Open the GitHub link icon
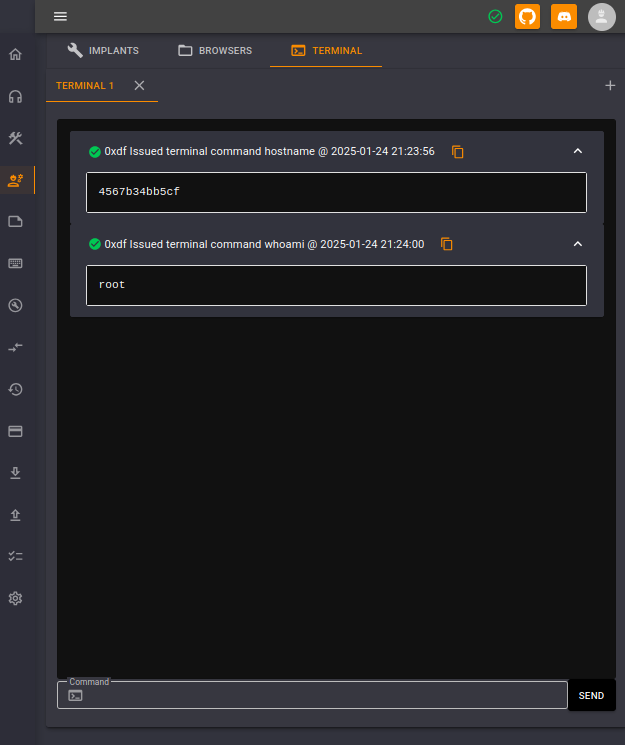The image size is (625, 745). [527, 16]
